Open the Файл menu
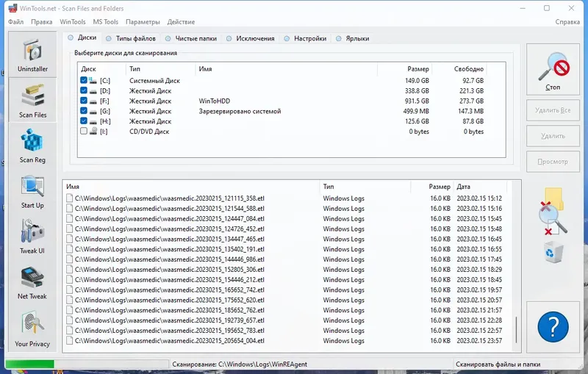Viewport: 588px width, 374px height. click(15, 22)
